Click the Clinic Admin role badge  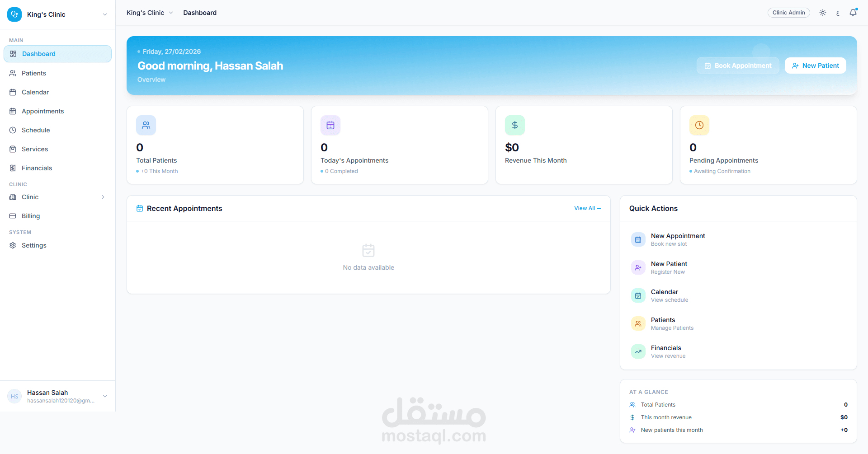click(x=789, y=13)
